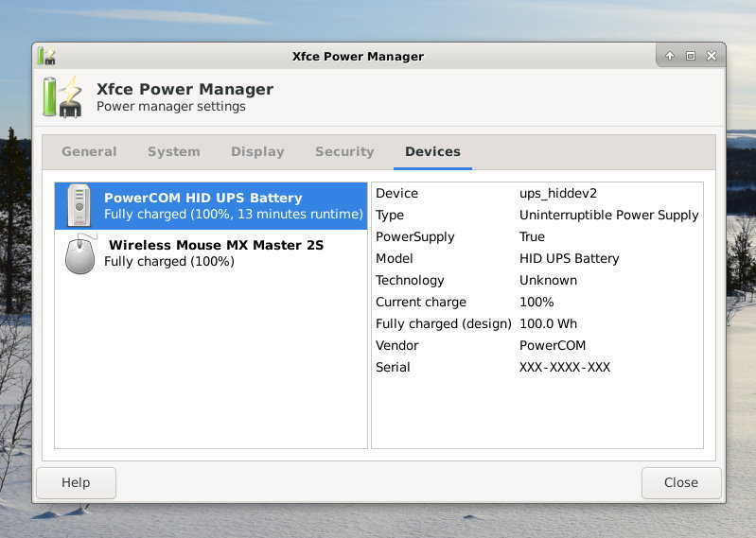Maximize the Xfce Power Manager window
Viewport: 756px width, 538px height.
(x=691, y=56)
